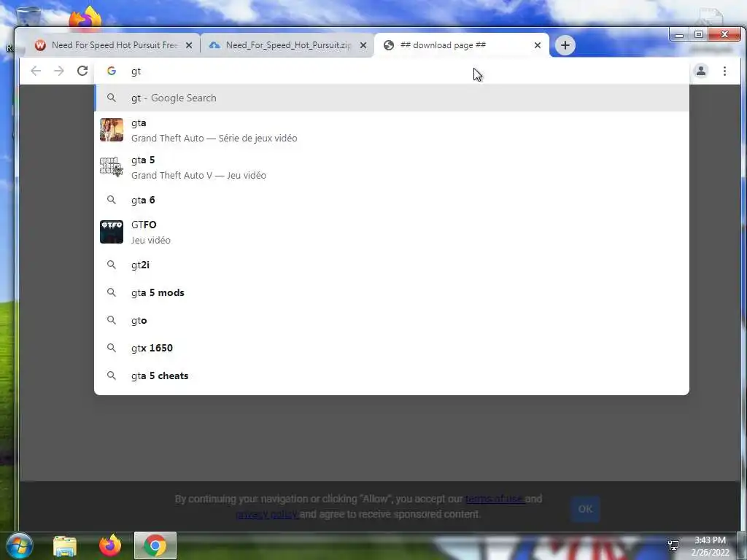Open the Chrome profile avatar
The width and height of the screenshot is (747, 560).
coord(701,71)
